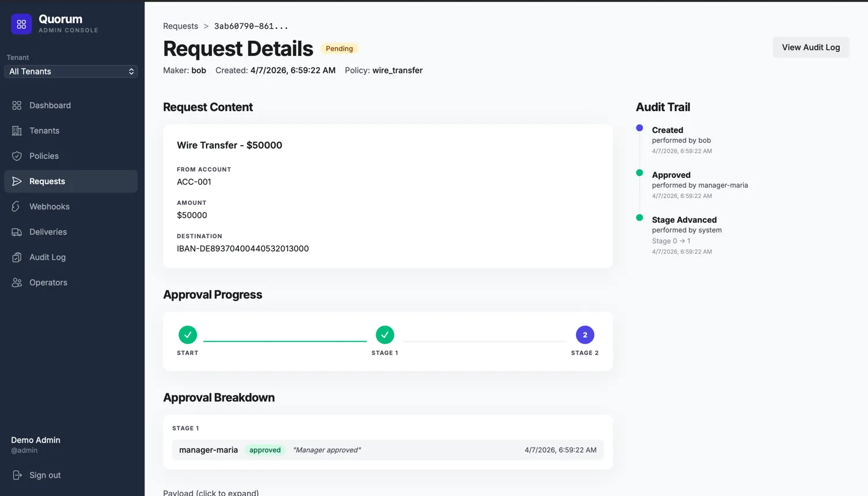868x496 pixels.
Task: Go to Dashboard in the sidebar
Action: [71, 105]
